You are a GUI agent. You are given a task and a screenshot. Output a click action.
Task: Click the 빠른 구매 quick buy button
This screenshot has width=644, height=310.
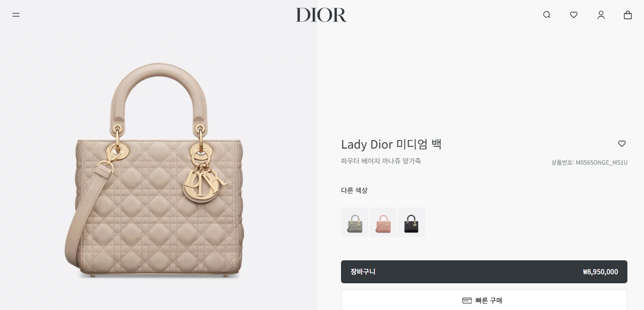click(x=484, y=300)
